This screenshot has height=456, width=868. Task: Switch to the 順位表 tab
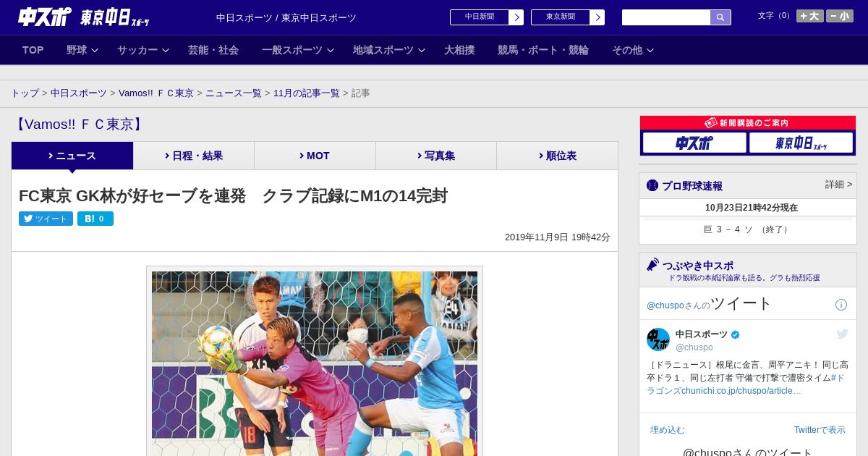pyautogui.click(x=557, y=156)
